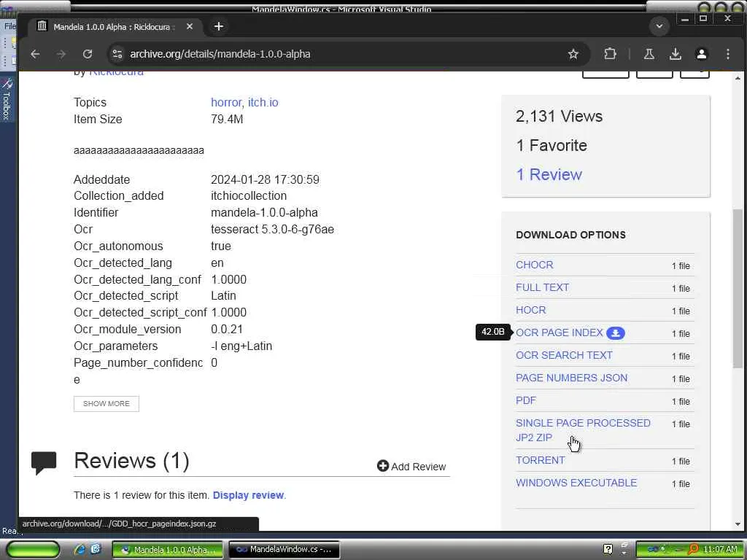Screen dimensions: 747x560
Task: Click the browser forward arrow
Action: (61, 54)
